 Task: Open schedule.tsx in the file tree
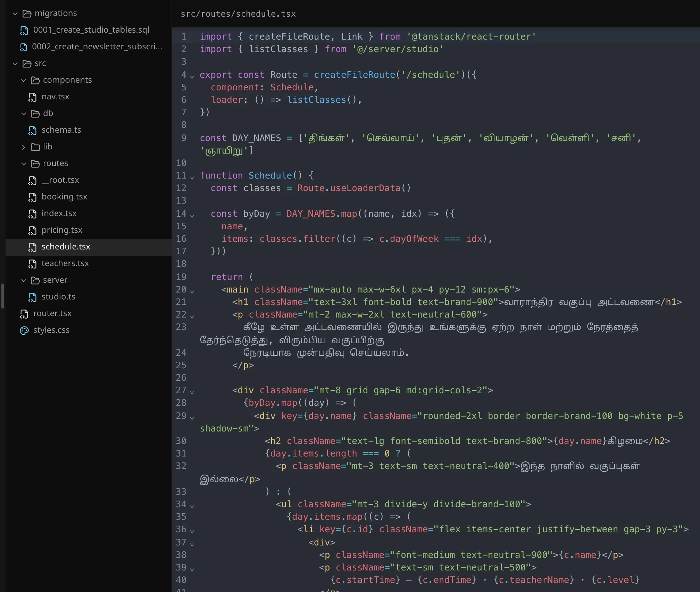tap(89, 247)
